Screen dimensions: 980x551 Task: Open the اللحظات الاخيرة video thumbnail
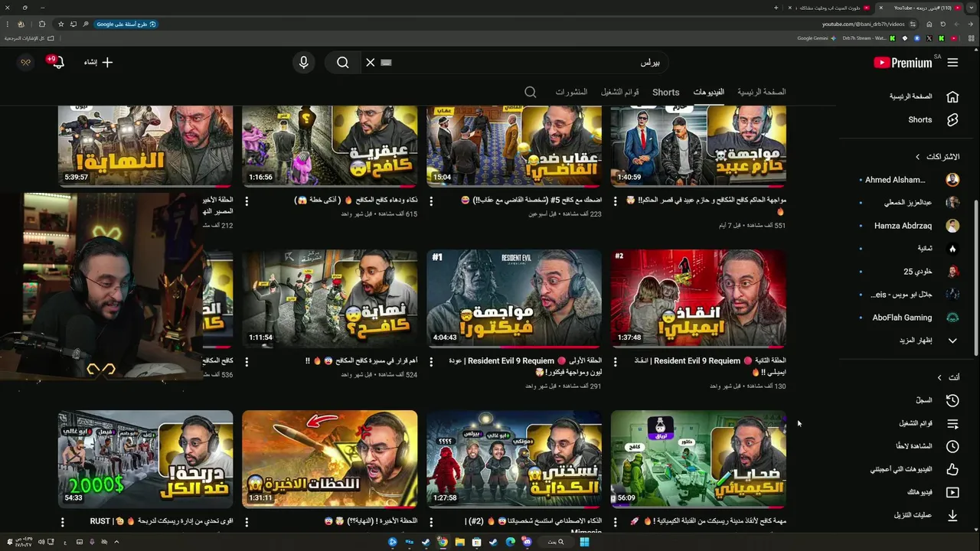[329, 459]
